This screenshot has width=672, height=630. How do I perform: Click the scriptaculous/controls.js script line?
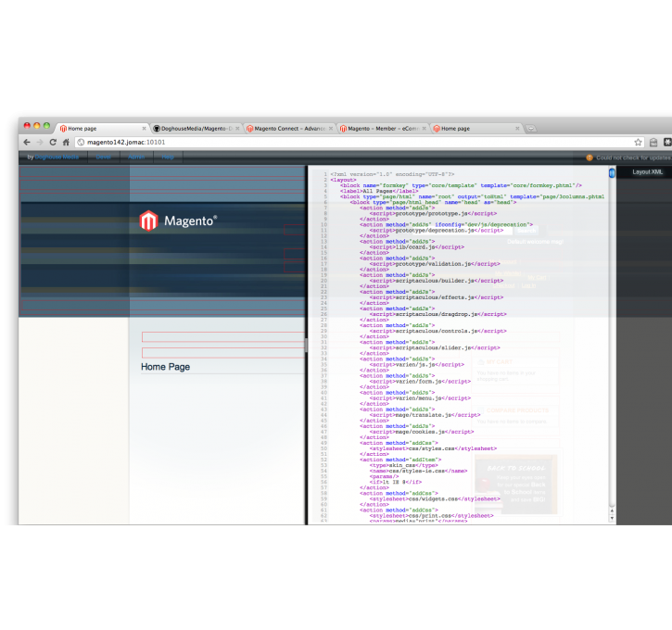click(x=438, y=331)
